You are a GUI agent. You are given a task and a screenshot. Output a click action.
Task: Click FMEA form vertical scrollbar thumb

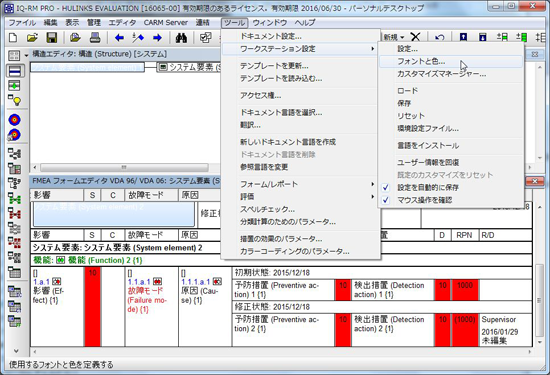click(x=539, y=301)
